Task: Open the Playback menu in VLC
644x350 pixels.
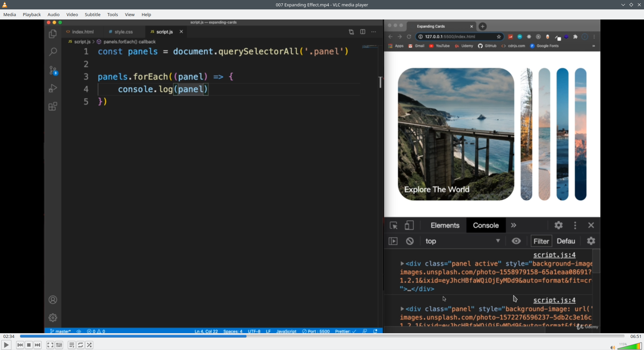Action: 32,14
